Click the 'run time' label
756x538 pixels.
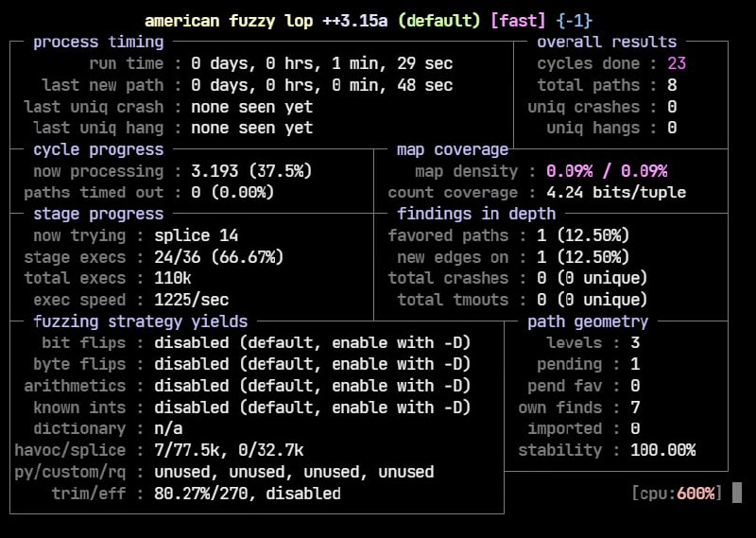127,63
